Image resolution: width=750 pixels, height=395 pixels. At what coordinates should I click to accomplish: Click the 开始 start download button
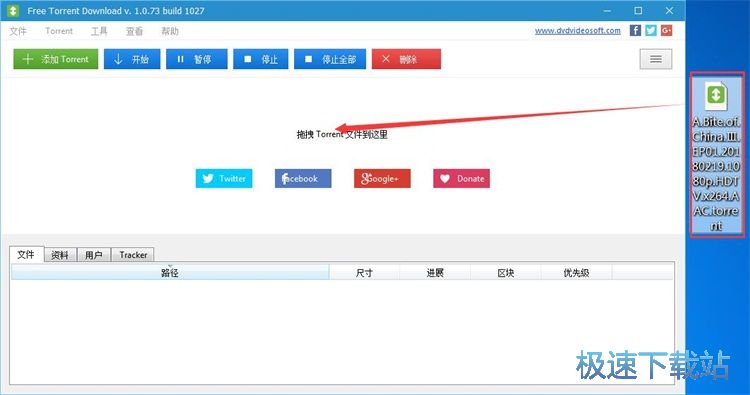coord(132,59)
